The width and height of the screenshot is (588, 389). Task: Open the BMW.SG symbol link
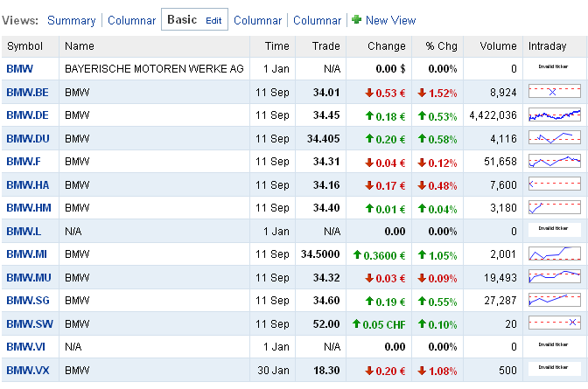28,301
